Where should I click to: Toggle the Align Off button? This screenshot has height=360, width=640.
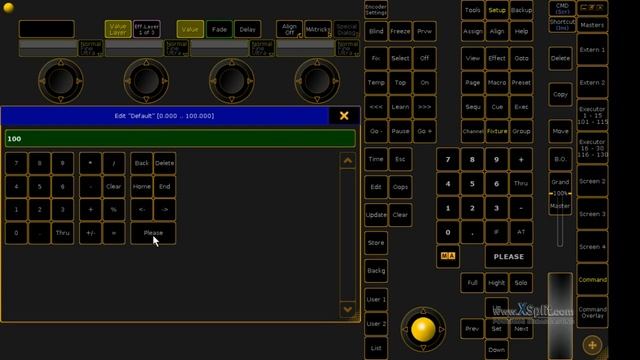(x=289, y=29)
